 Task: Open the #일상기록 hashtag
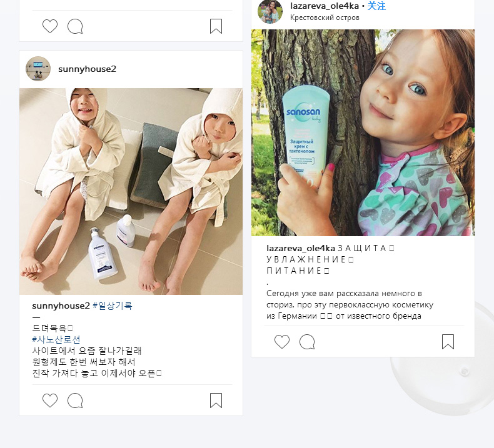coord(113,306)
